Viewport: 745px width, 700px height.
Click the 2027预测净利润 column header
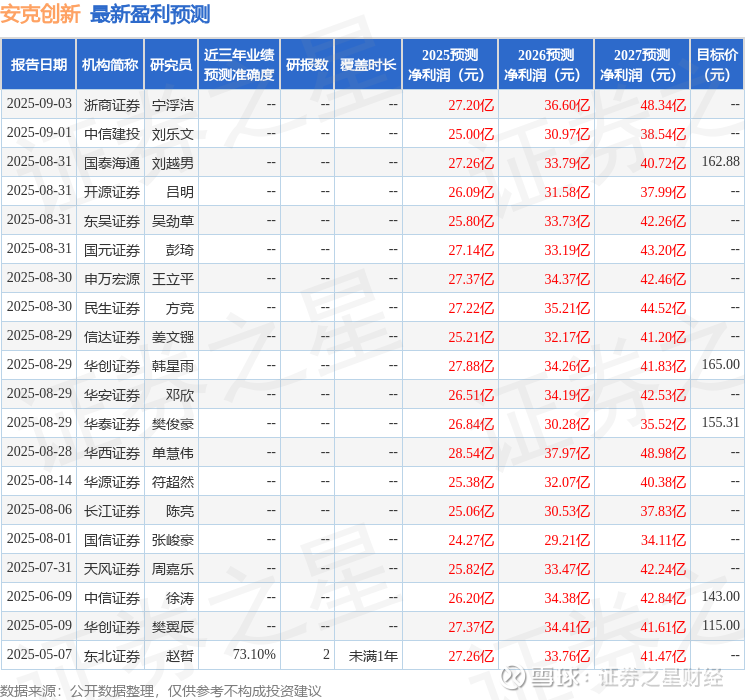[x=642, y=65]
